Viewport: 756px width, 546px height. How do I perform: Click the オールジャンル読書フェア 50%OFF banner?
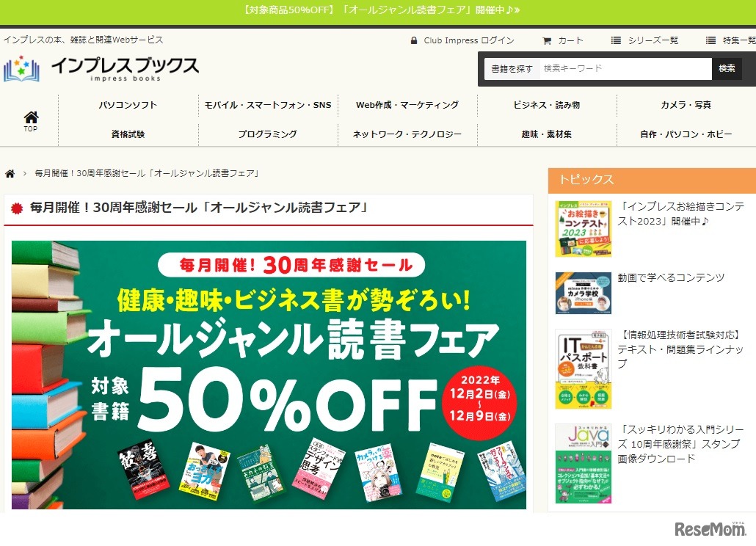269,374
